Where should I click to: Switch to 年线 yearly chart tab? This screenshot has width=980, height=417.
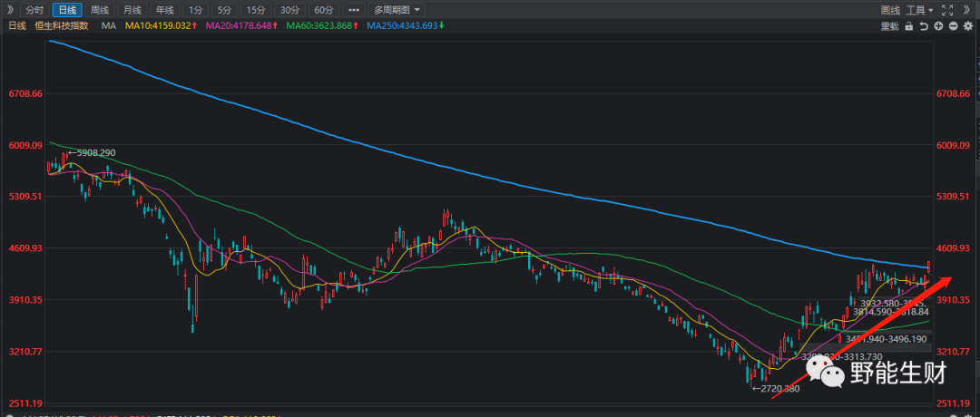165,10
